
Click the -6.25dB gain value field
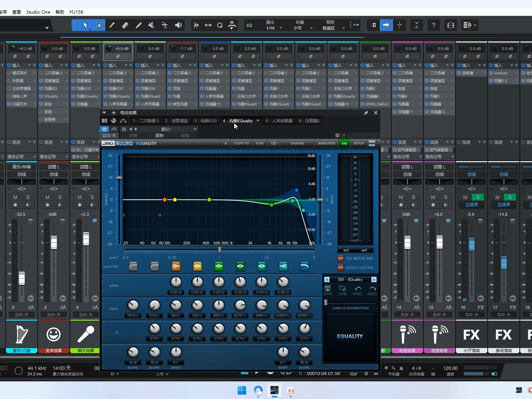283,292
